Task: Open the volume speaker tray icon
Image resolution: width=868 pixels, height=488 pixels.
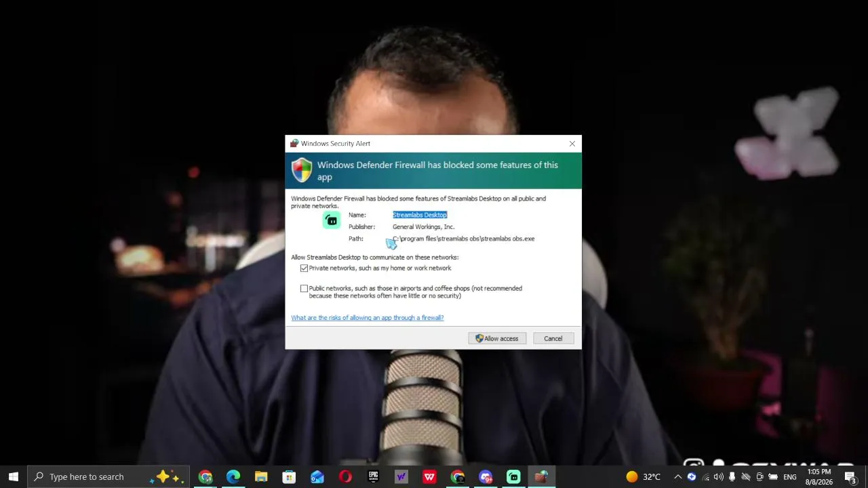Action: [719, 476]
